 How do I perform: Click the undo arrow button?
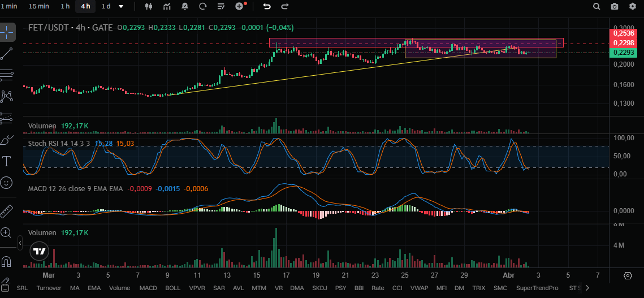pyautogui.click(x=267, y=6)
